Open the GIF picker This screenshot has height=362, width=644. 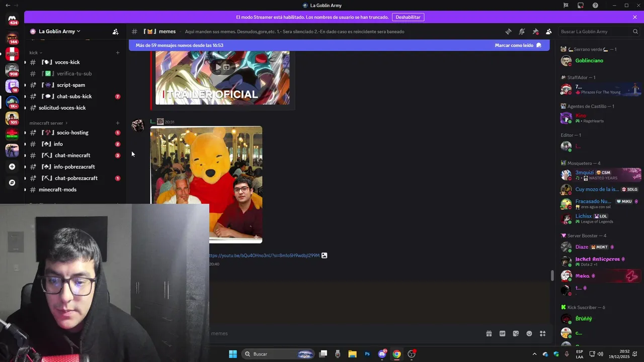click(502, 333)
